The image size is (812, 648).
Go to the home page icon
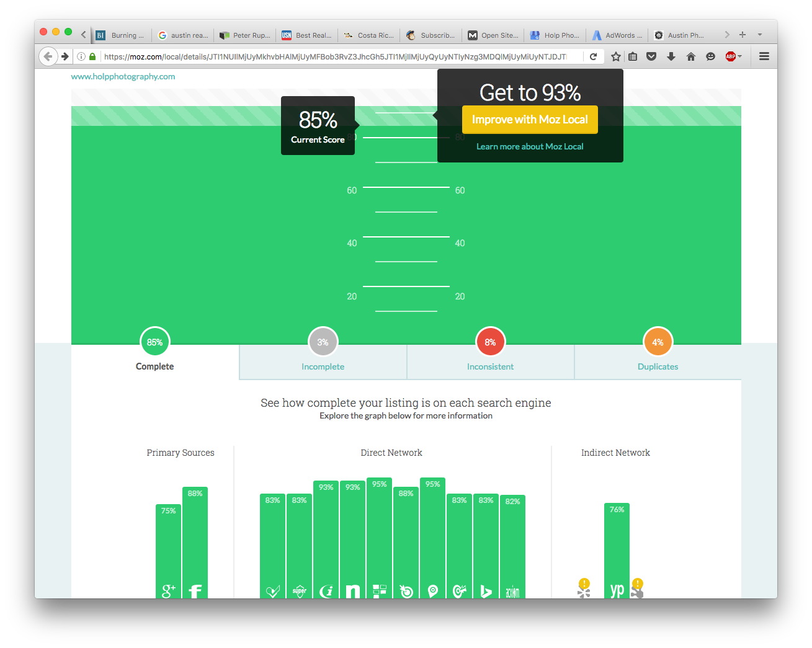(691, 56)
